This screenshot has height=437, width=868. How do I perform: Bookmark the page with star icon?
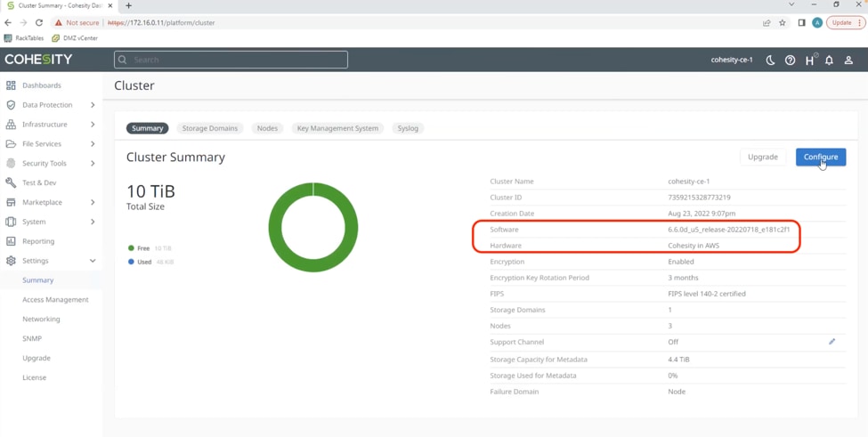[783, 22]
